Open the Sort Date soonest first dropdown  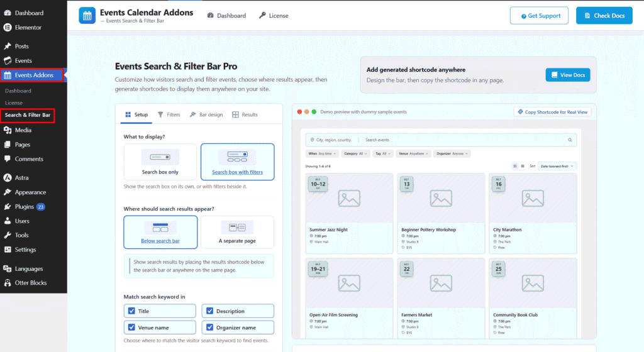[557, 166]
